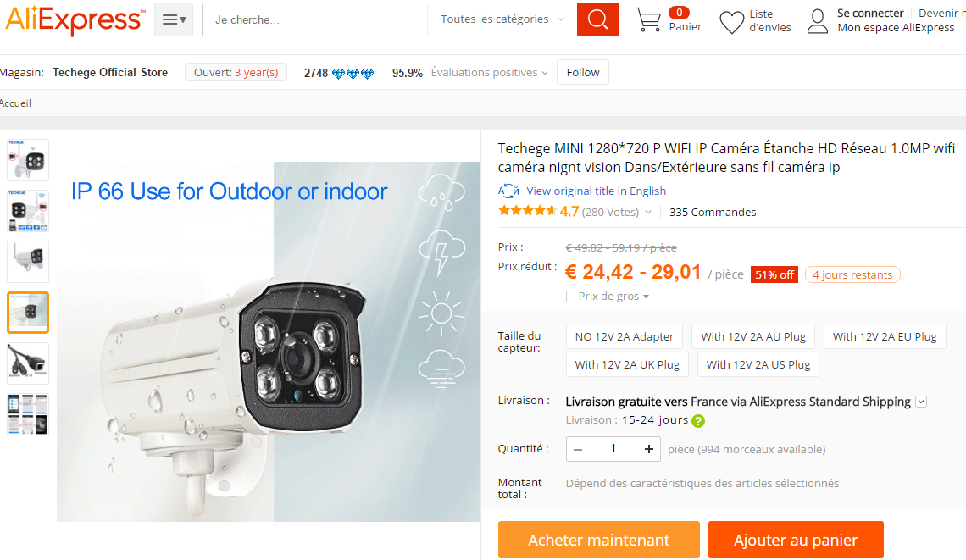Open the shopping cart icon
966x560 pixels.
649,19
